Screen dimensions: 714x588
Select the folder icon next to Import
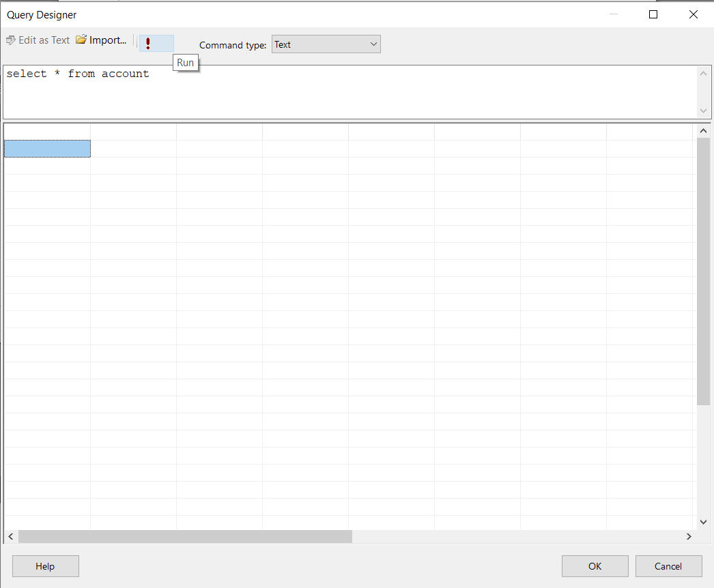pyautogui.click(x=81, y=40)
